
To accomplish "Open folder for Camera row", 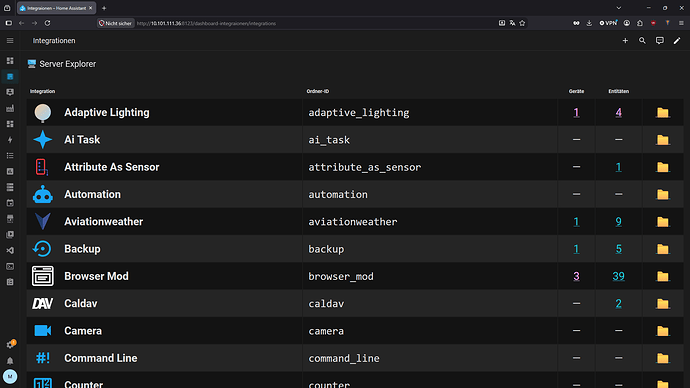I will (x=663, y=331).
